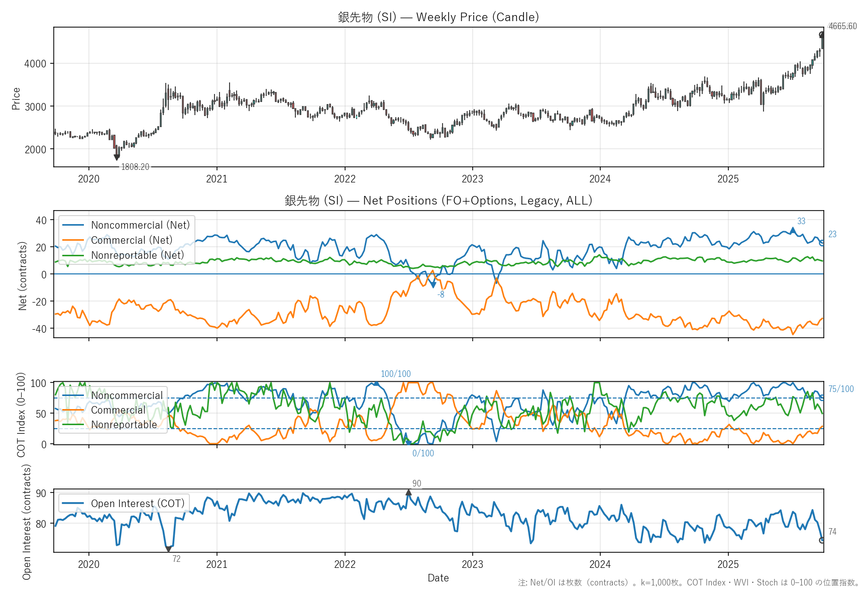Click the 1808.20 price low triangle marker
The image size is (868, 593).
point(117,157)
